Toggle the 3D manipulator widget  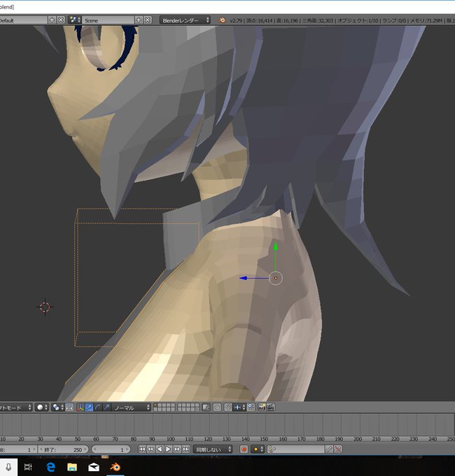click(x=80, y=407)
